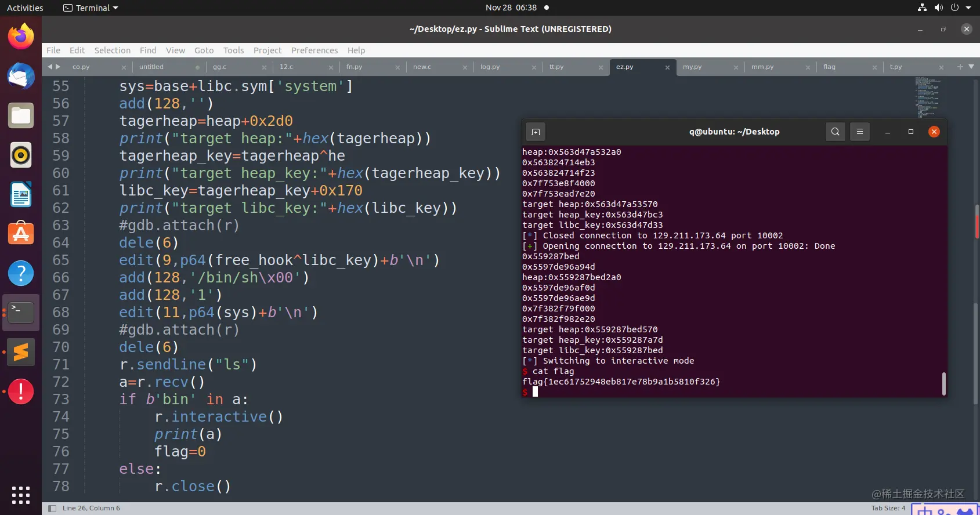This screenshot has height=515, width=980.
Task: Open the Goto menu
Action: tap(204, 50)
